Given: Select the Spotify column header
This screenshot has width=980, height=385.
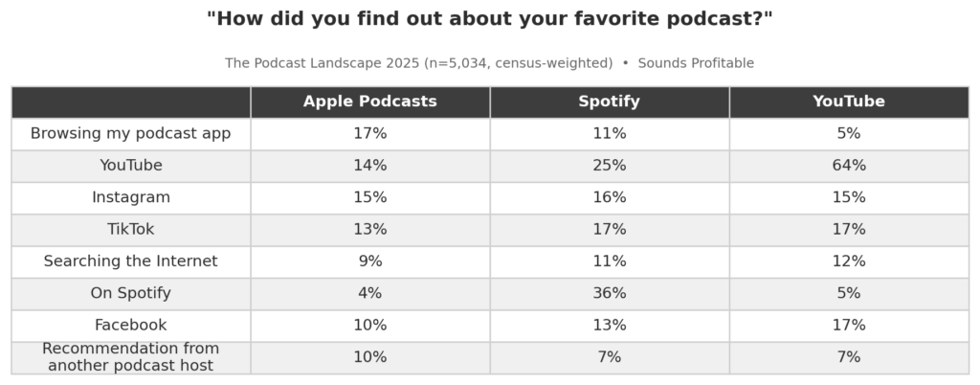Looking at the screenshot, I should [609, 102].
